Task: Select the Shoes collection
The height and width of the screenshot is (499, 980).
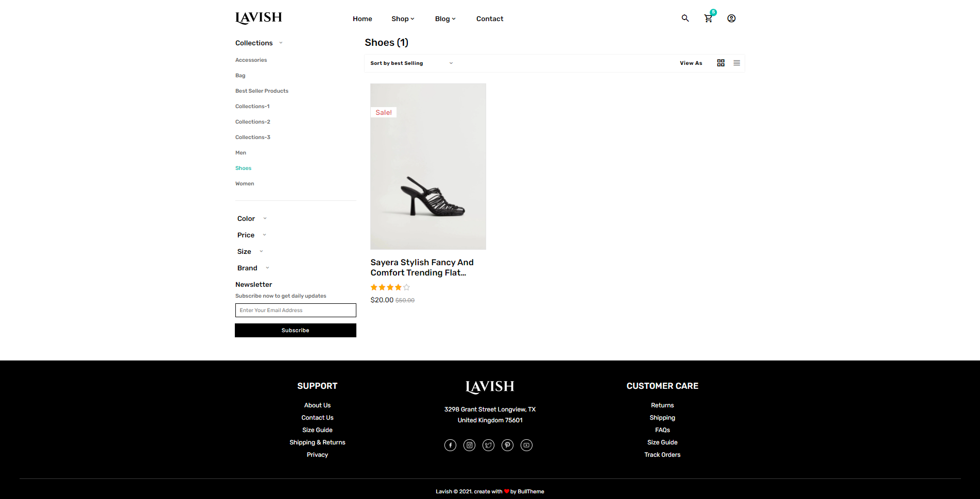Action: point(243,168)
